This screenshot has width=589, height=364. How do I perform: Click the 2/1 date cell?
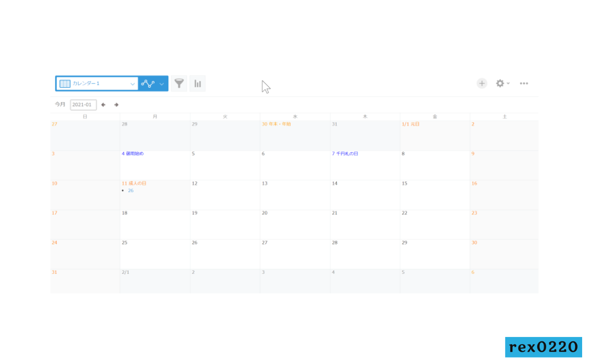(x=155, y=281)
